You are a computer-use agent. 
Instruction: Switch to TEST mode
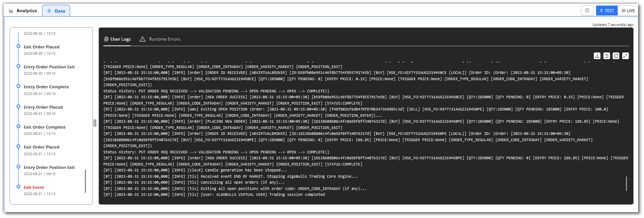[x=607, y=11]
